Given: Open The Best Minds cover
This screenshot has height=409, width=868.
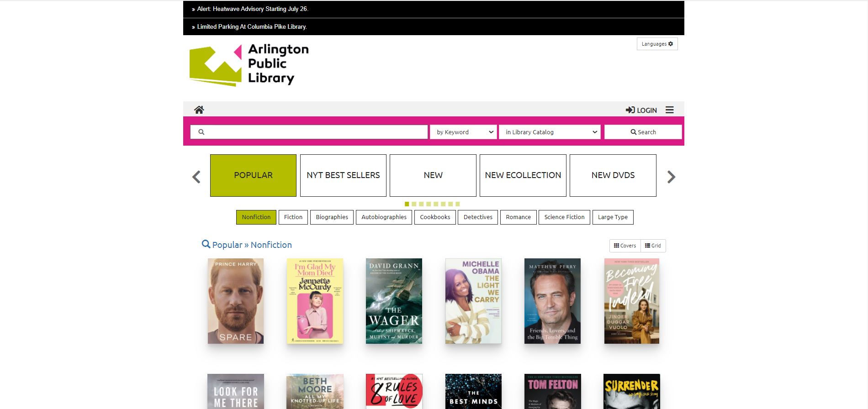Looking at the screenshot, I should click(x=473, y=392).
